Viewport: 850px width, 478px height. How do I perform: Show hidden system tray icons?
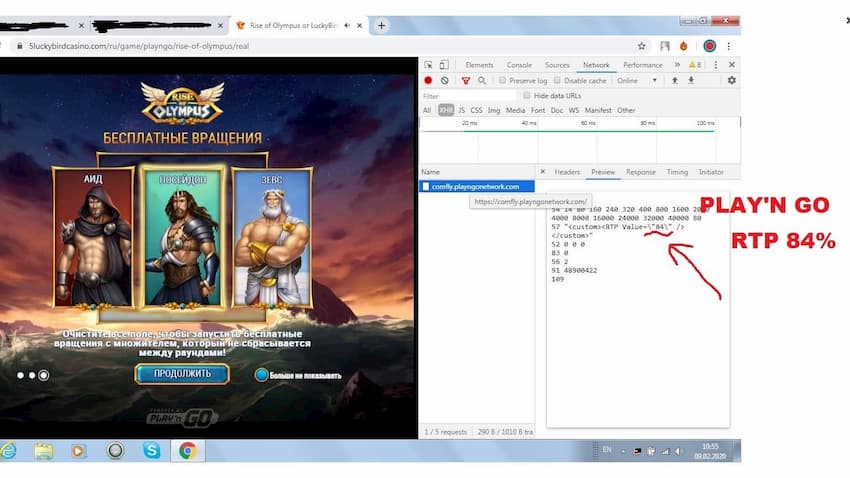tap(623, 451)
